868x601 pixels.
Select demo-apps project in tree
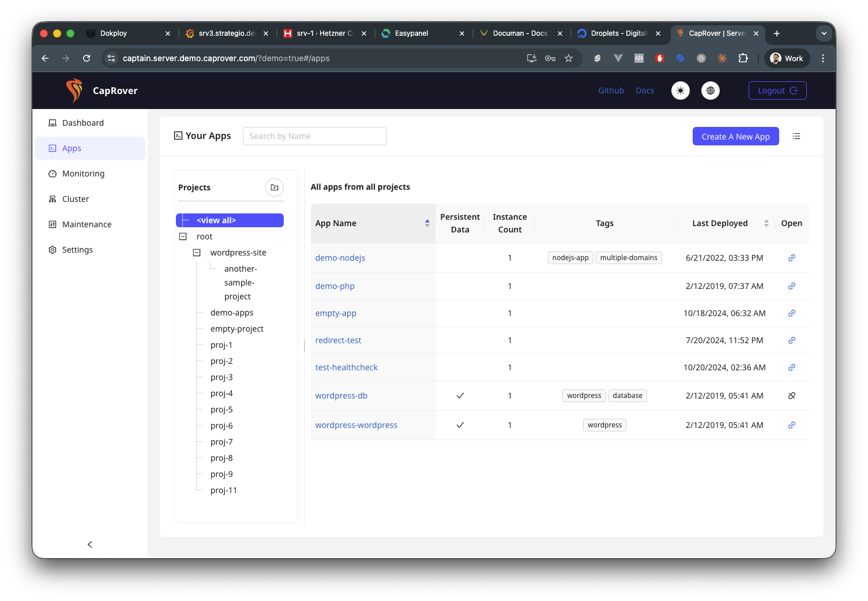pos(232,313)
